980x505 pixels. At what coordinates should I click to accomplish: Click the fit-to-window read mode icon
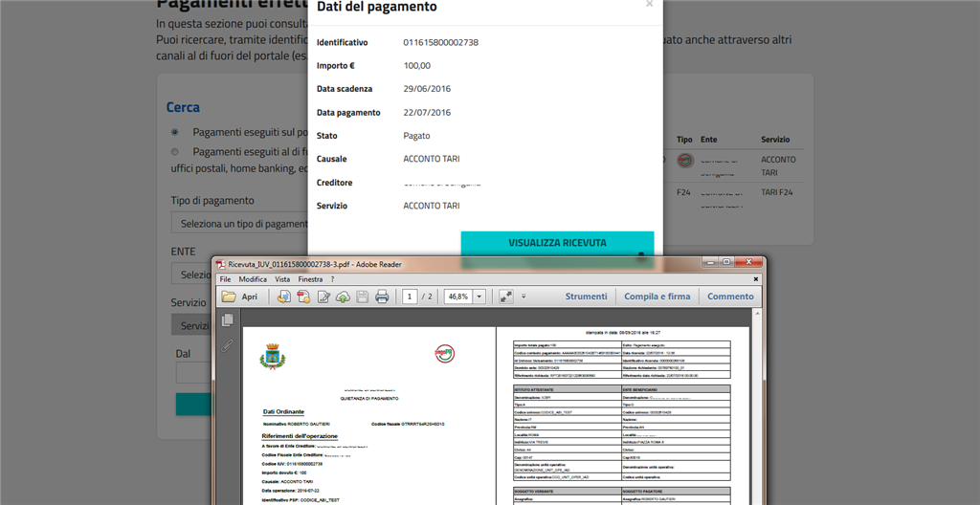click(506, 296)
